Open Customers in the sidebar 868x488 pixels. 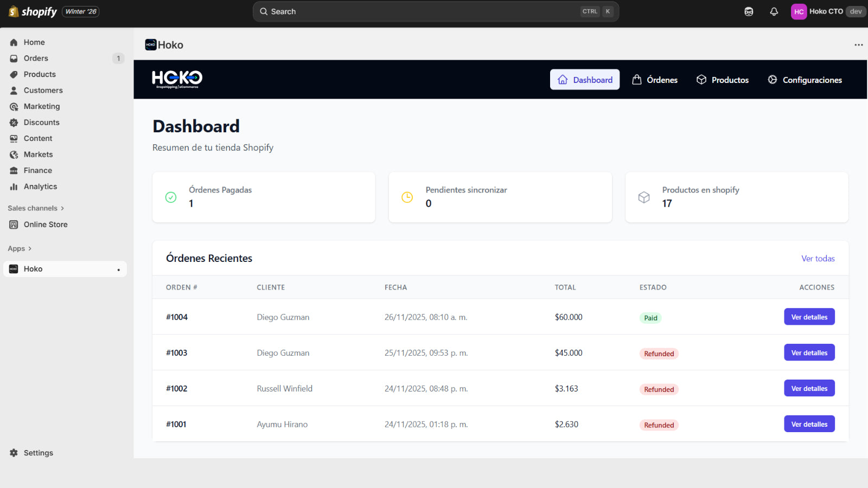pos(65,91)
